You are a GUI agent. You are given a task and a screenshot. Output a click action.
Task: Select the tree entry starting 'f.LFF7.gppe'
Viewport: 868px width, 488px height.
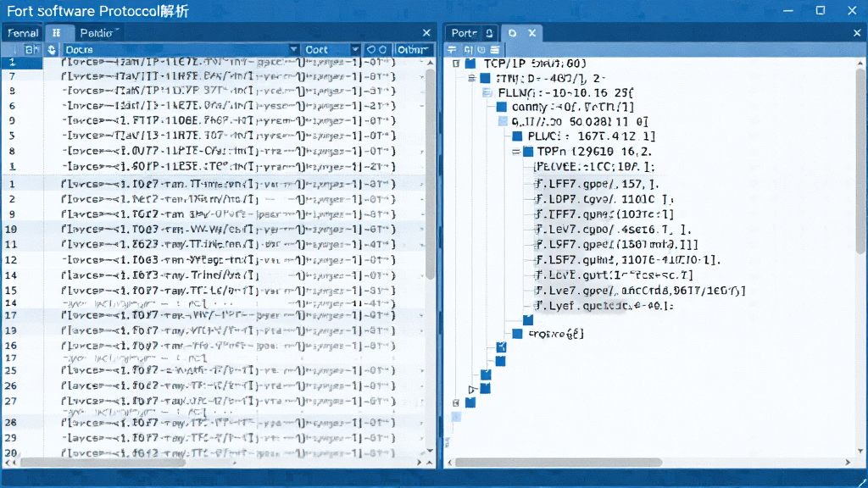point(597,184)
